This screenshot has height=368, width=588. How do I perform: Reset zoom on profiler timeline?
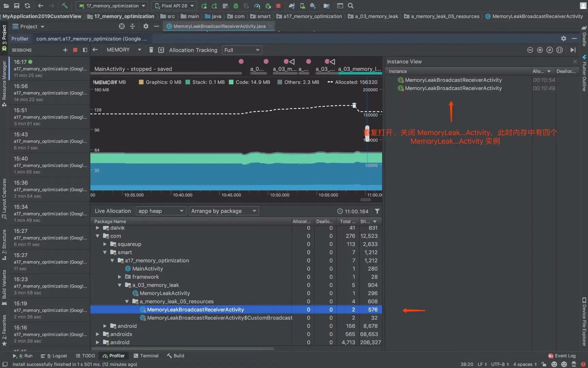pos(550,50)
